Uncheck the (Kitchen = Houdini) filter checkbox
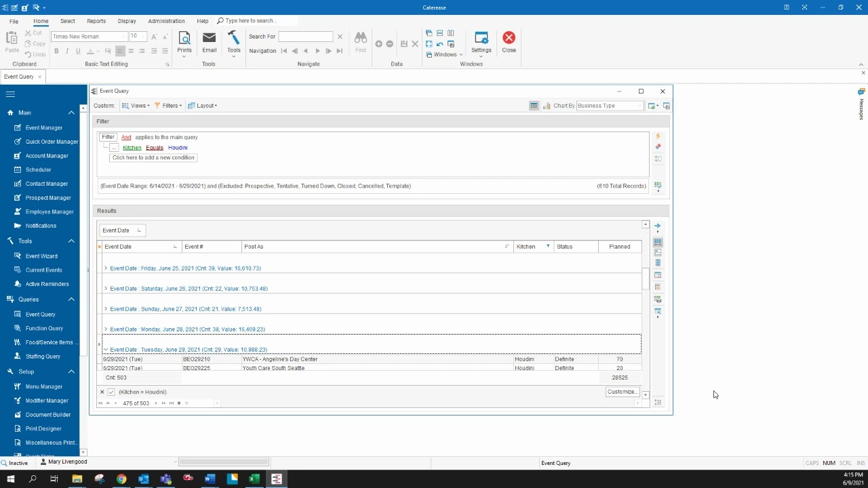This screenshot has width=868, height=488. coord(111,392)
